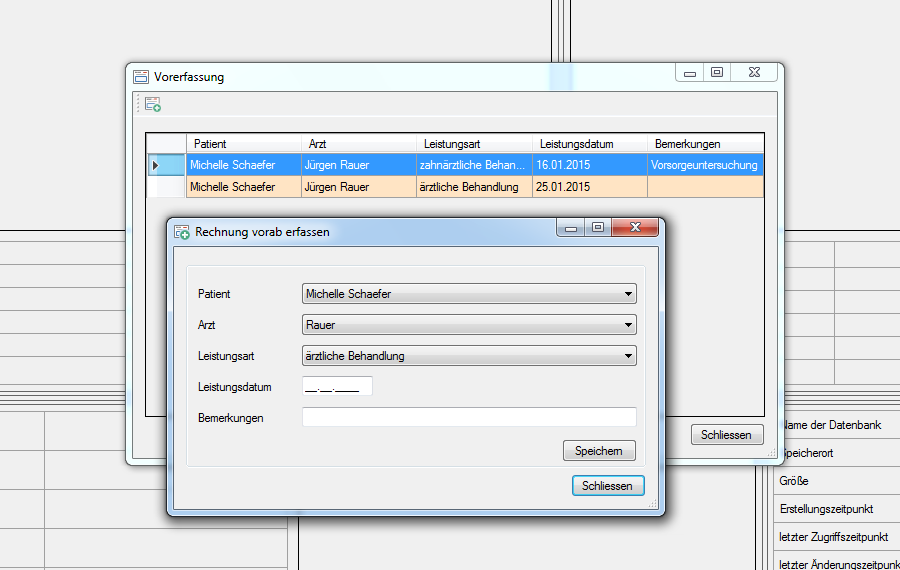Maximize the Vorerfassung window
This screenshot has width=900, height=570.
[x=717, y=73]
